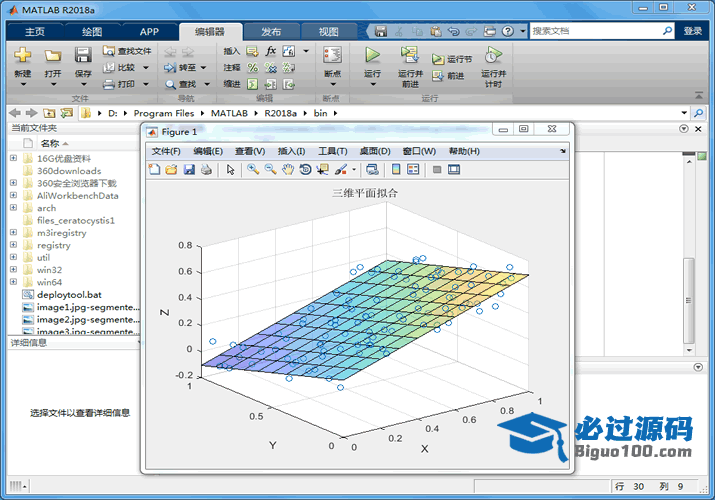Click Print Figure icon in Figure 1 toolbar
Image resolution: width=715 pixels, height=500 pixels.
pos(206,170)
